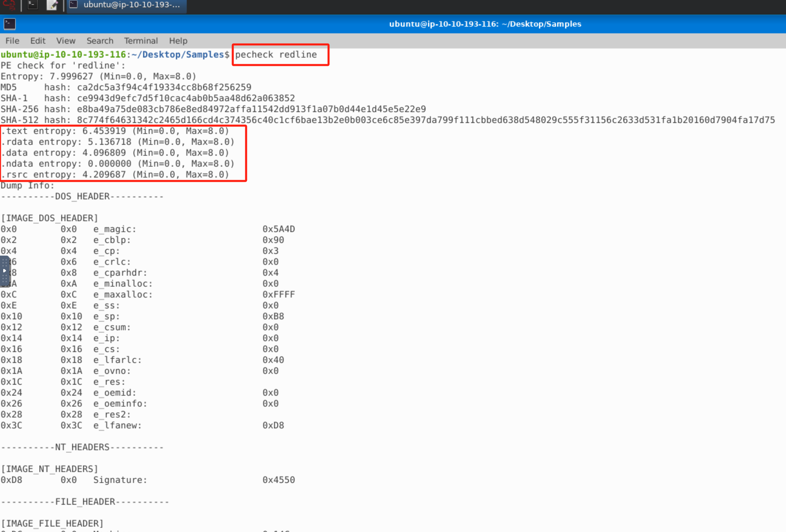
Task: Click the e_sp value 0xB8
Action: coord(273,316)
